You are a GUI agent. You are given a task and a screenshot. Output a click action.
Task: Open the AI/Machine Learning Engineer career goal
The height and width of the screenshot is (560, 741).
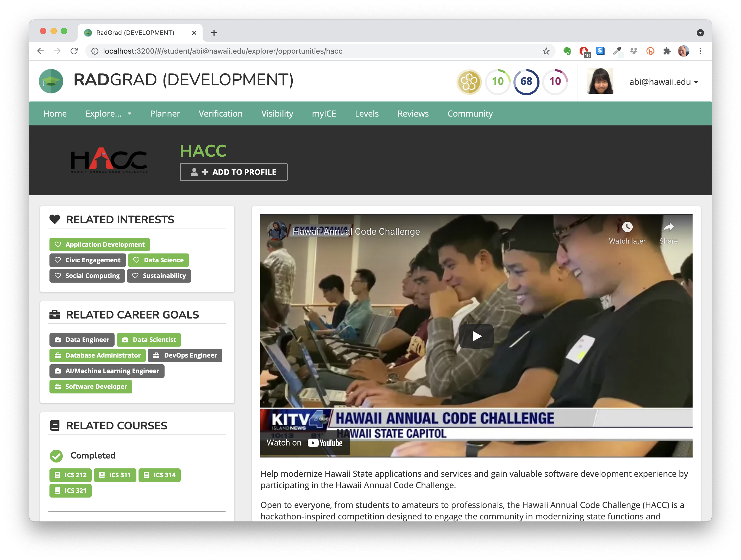[107, 371]
